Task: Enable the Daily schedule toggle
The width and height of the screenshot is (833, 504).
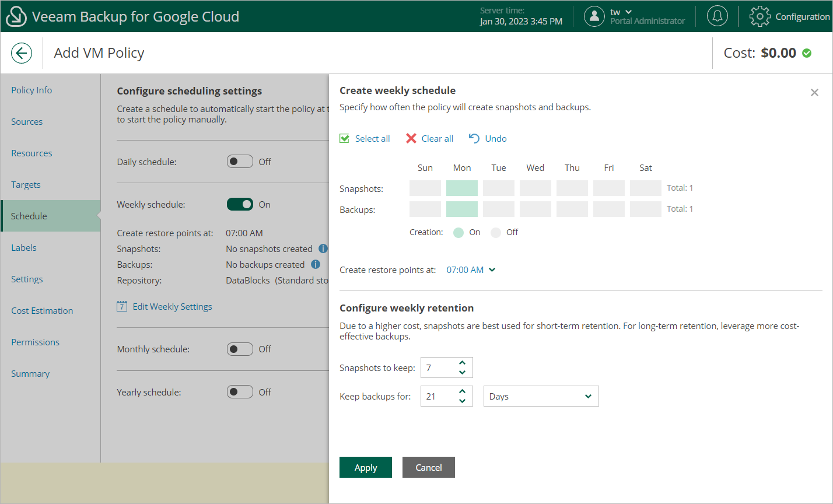Action: [x=240, y=162]
